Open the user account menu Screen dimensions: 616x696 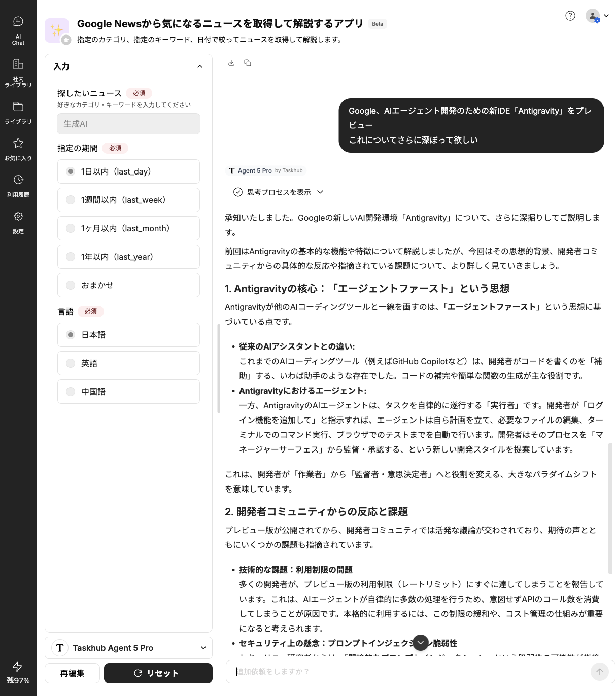tap(597, 16)
